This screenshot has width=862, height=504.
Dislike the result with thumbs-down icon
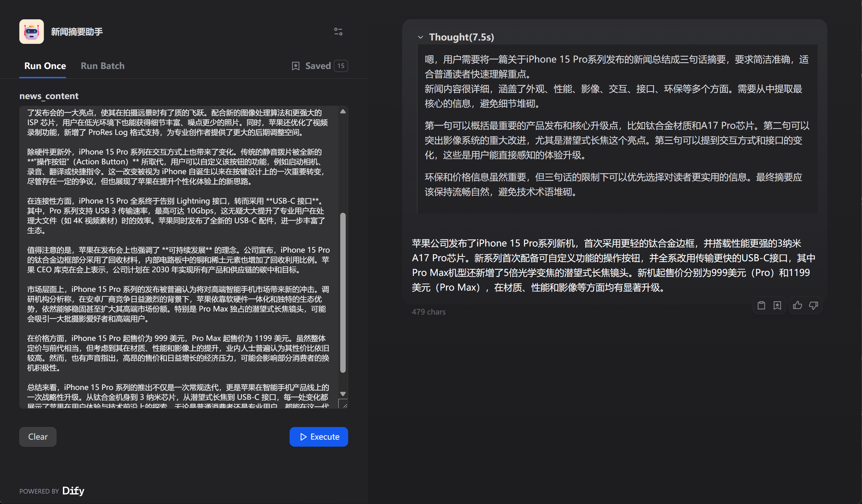coord(814,305)
